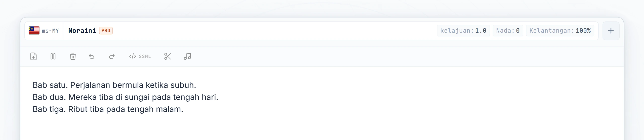Delete text using the trash icon
644x140 pixels.
(73, 56)
